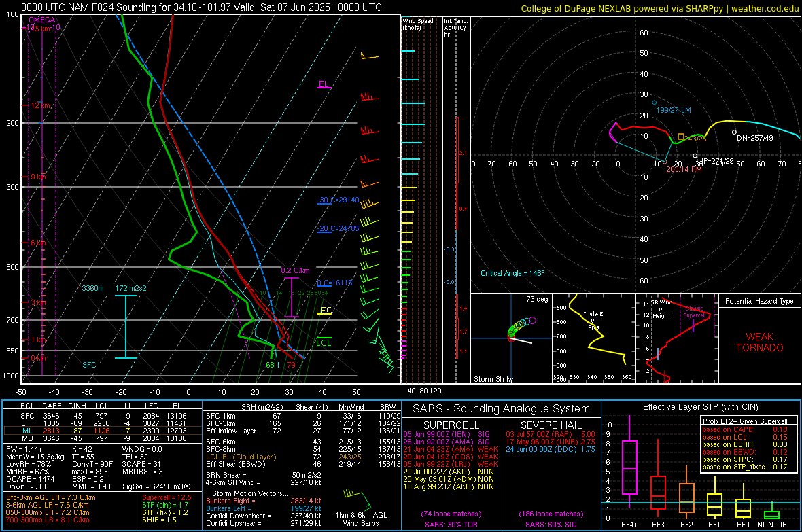Image resolution: width=802 pixels, height=532 pixels.
Task: Click the '73 deg' slinky angle value
Action: pos(537,299)
